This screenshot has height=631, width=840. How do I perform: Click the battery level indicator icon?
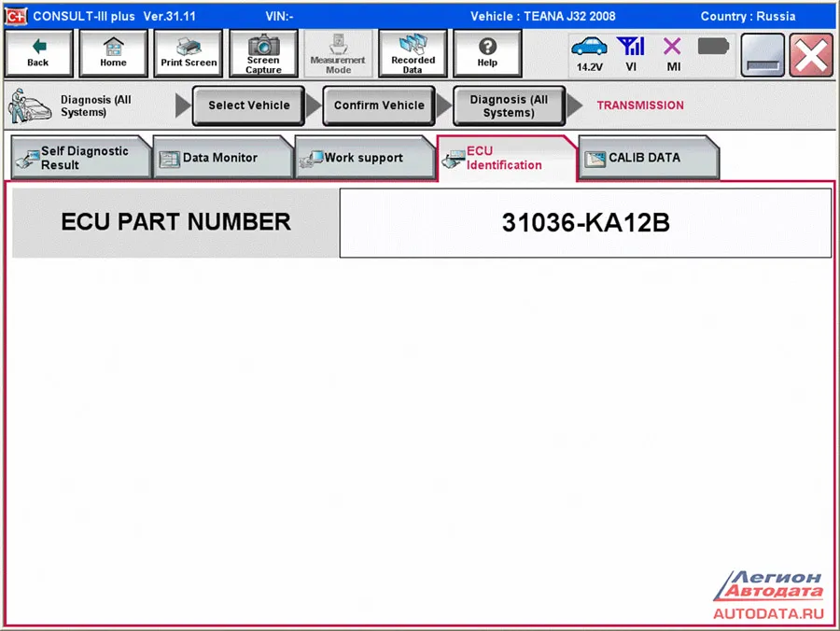[x=713, y=47]
